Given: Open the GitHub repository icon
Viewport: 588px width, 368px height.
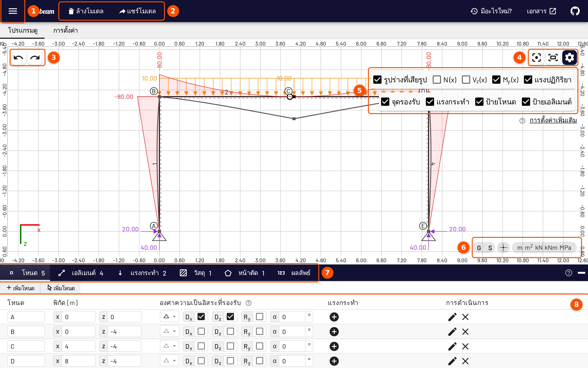Looking at the screenshot, I should 575,11.
